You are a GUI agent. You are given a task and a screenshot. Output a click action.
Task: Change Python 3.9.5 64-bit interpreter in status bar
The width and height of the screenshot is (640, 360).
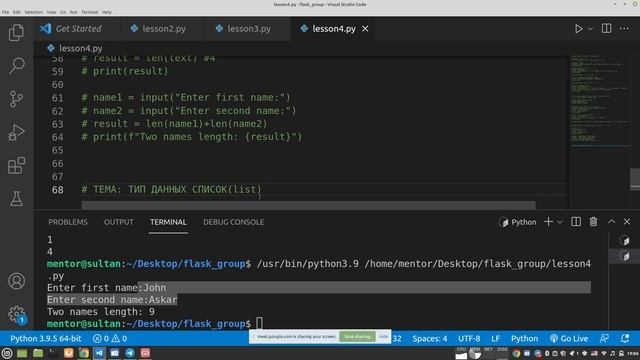click(46, 339)
